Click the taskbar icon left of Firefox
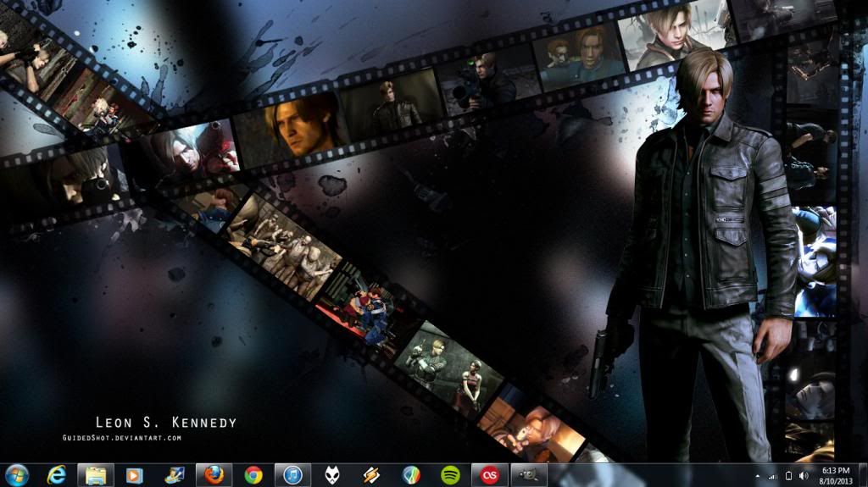The height and width of the screenshot is (487, 868). (x=175, y=475)
